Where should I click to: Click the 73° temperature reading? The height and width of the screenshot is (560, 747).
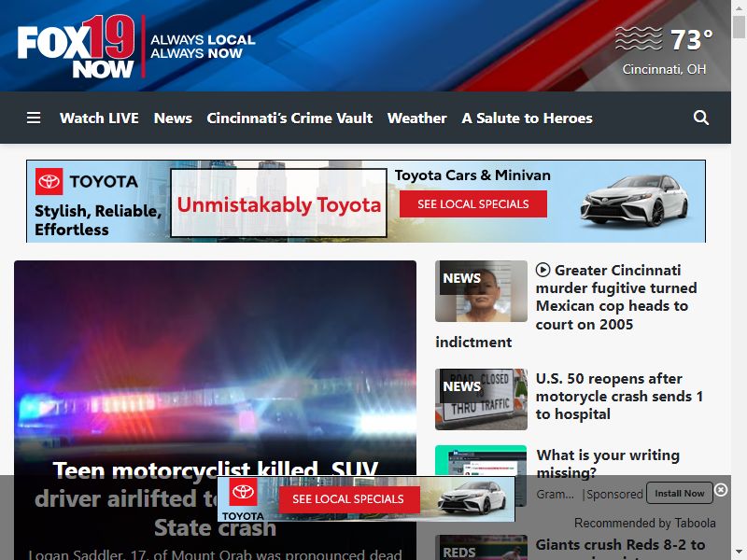pos(691,39)
